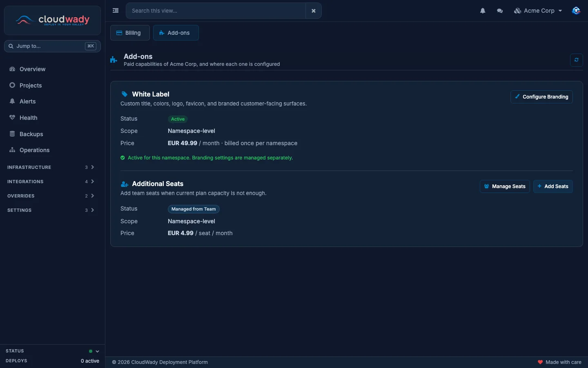Click the EUR 49.99 price text
The height and width of the screenshot is (368, 588).
tap(183, 143)
